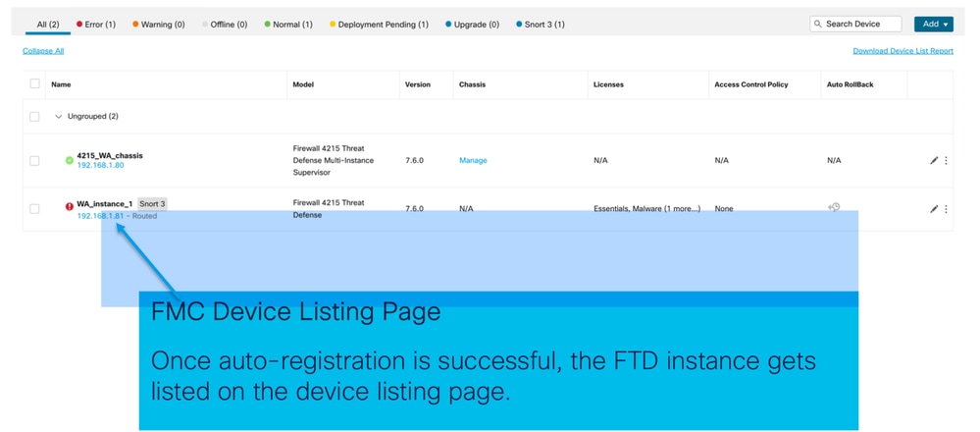This screenshot has width=980, height=432.
Task: Switch to the All (2) tab
Action: [x=48, y=25]
